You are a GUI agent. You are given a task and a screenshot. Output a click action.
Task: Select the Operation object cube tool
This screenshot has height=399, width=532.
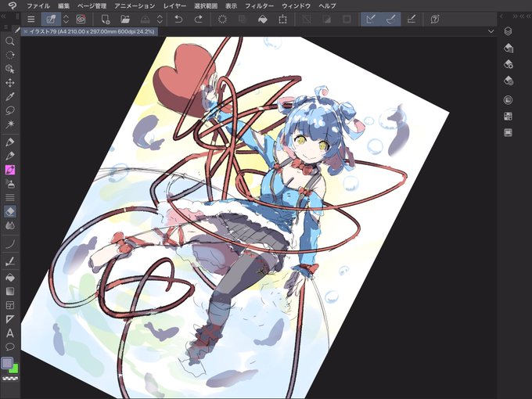pos(10,69)
